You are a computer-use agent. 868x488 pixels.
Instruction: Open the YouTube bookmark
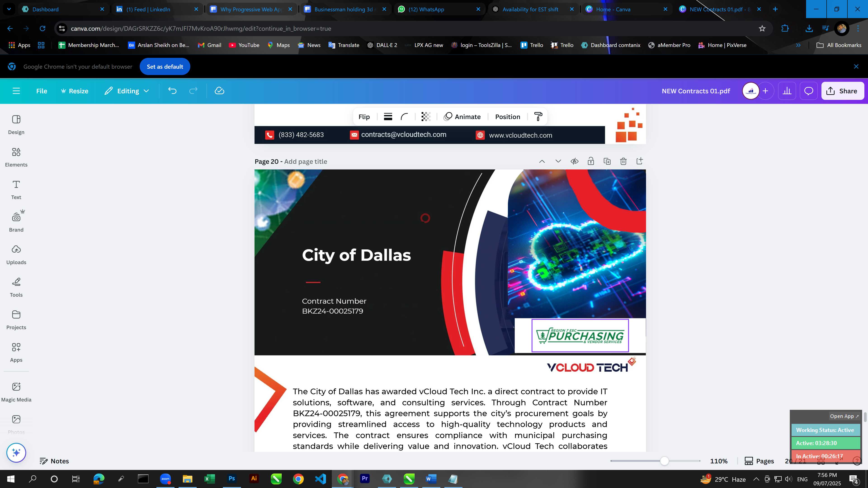pyautogui.click(x=244, y=45)
